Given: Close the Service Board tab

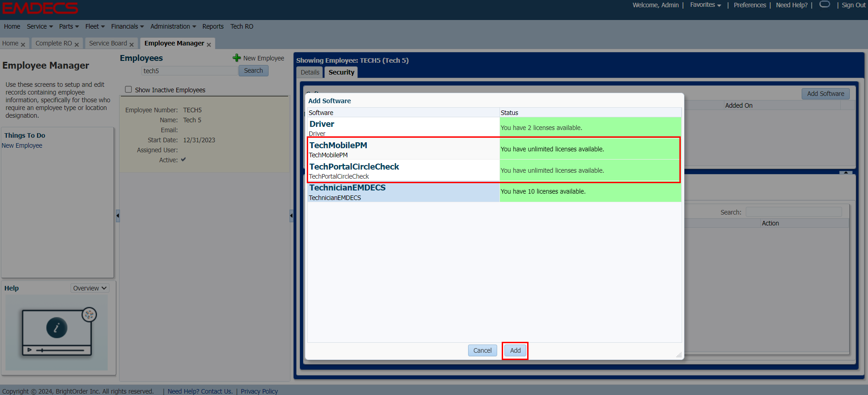Looking at the screenshot, I should pos(131,45).
